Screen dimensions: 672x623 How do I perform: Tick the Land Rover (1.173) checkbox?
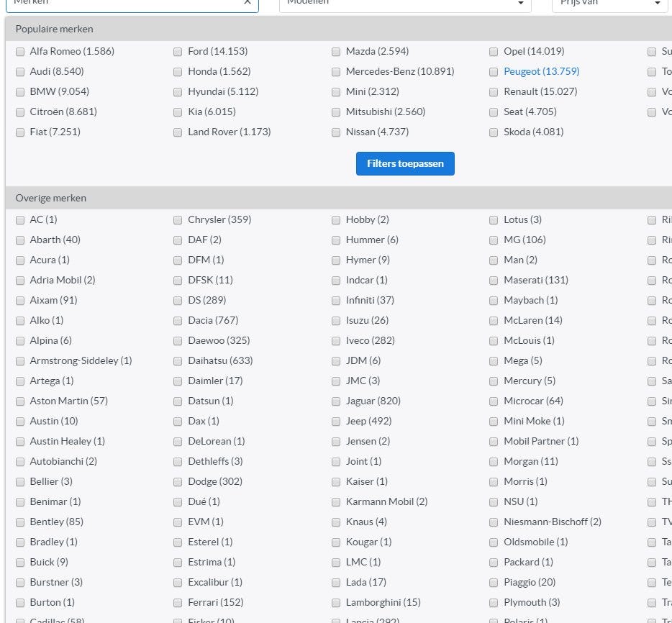[x=178, y=132]
